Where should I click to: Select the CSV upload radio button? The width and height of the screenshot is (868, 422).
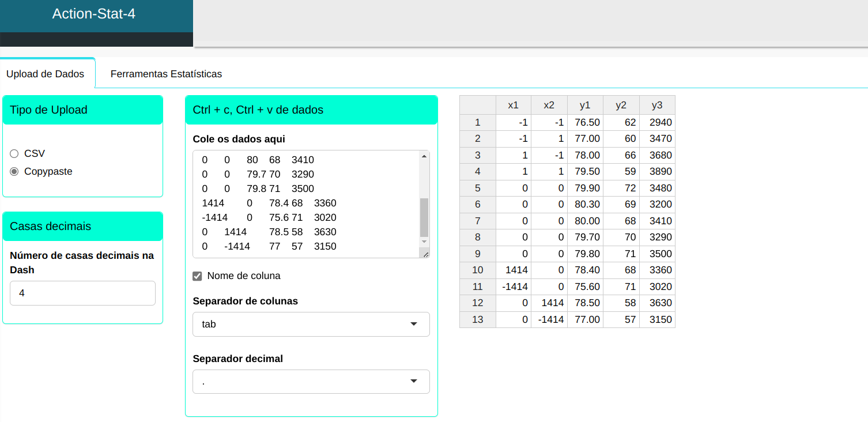coord(14,153)
